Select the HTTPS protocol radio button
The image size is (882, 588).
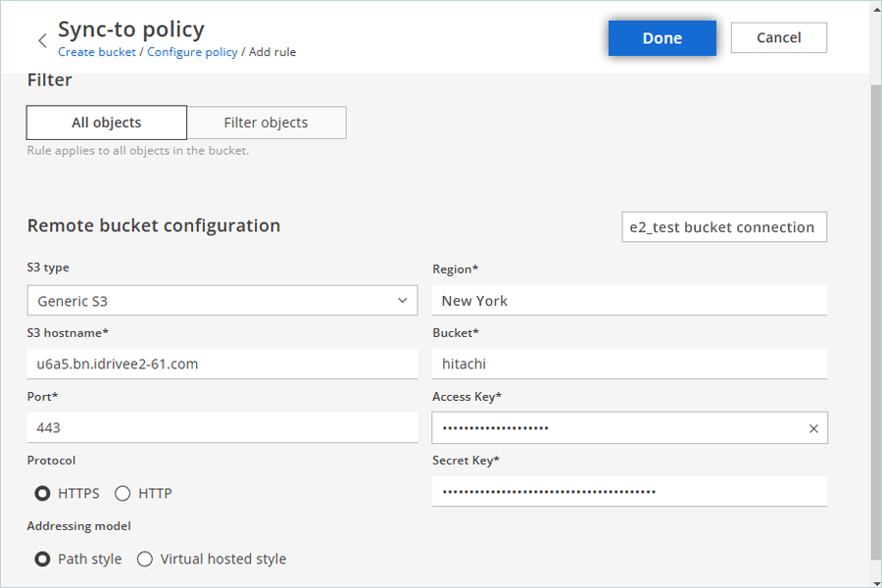coord(42,494)
